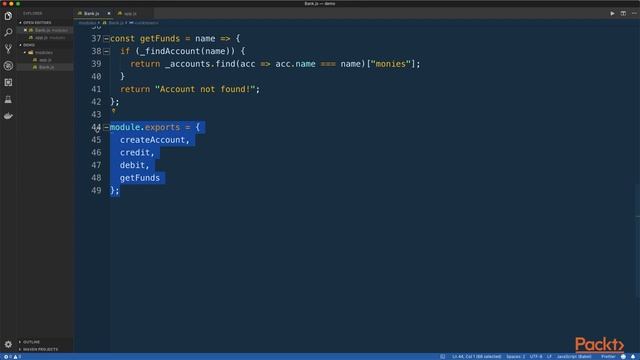Click 'module.exports' on line 44

[145, 127]
